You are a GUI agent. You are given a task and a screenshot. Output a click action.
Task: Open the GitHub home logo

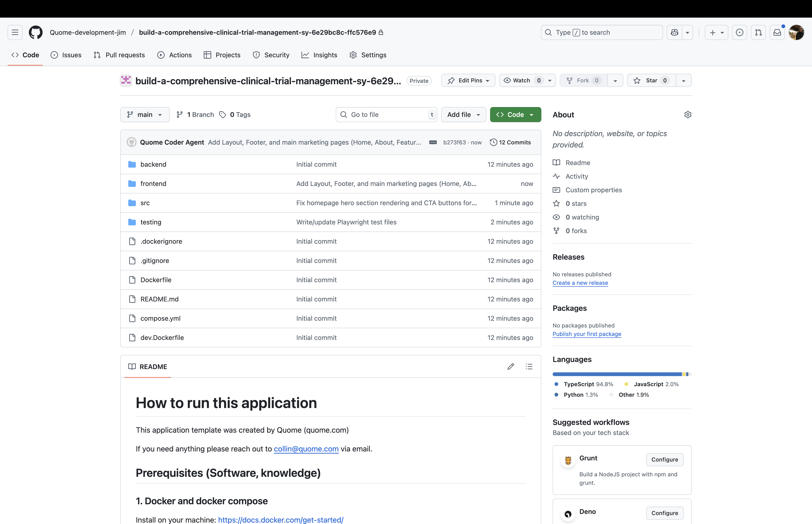click(35, 32)
